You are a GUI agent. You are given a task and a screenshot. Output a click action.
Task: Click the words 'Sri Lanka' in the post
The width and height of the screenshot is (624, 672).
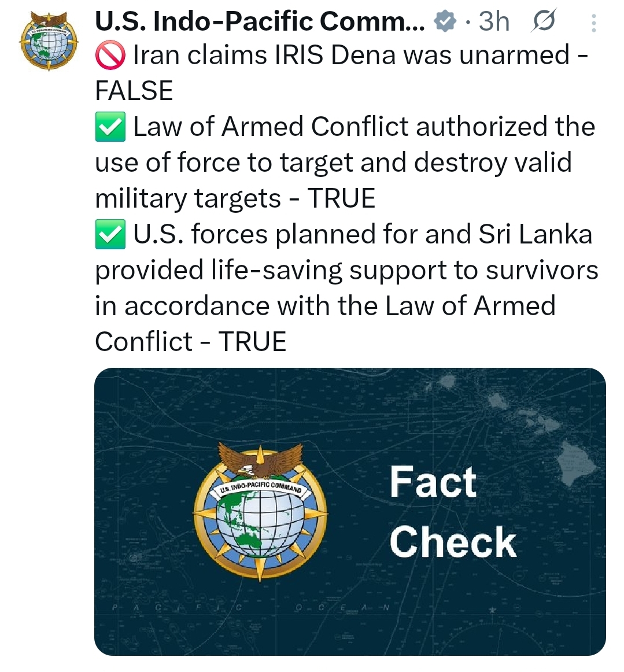click(x=536, y=235)
